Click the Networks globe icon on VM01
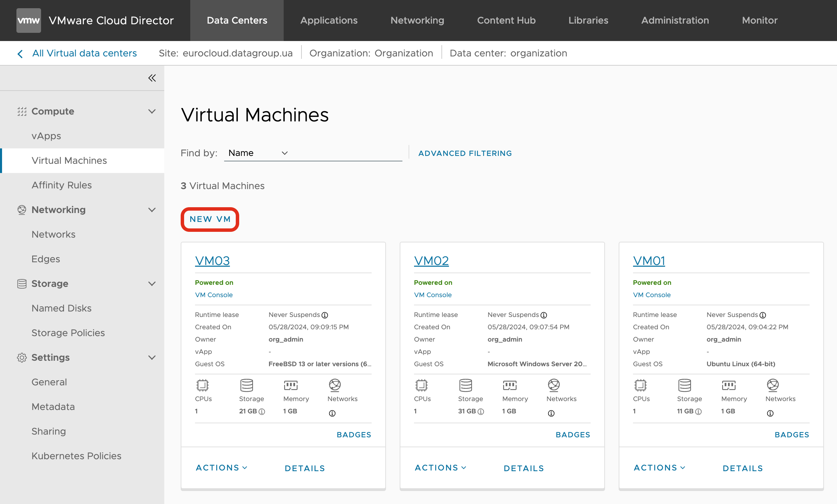Screen dimensions: 837x504 point(773,385)
